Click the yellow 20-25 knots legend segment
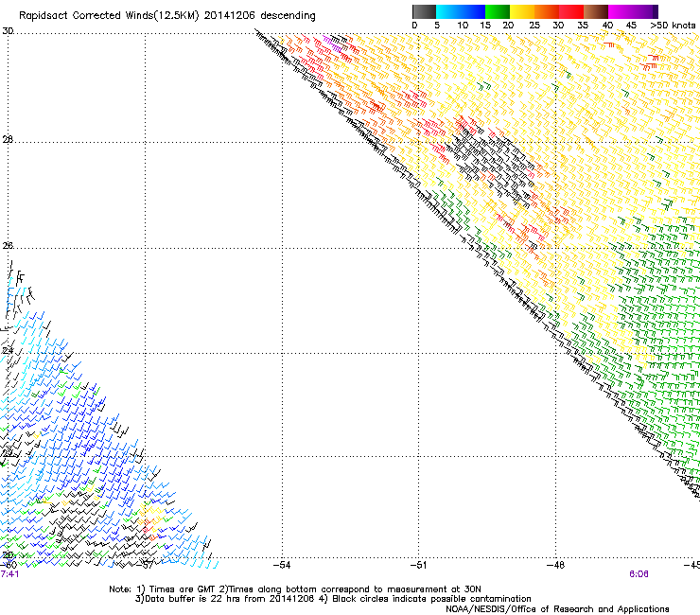Viewport: 700px width, 615px height. pos(522,11)
